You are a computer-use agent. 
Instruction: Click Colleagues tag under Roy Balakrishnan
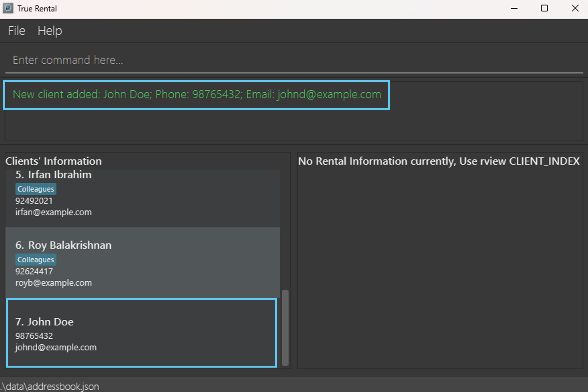coord(36,260)
